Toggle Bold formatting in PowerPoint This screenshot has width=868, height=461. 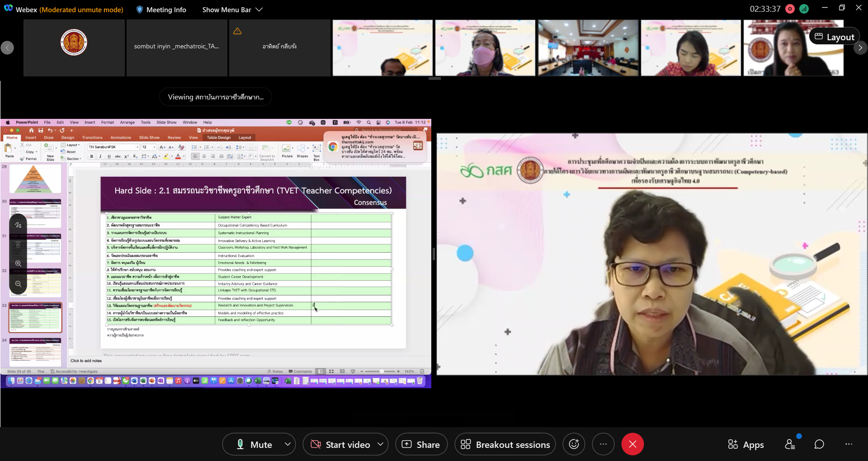click(92, 156)
